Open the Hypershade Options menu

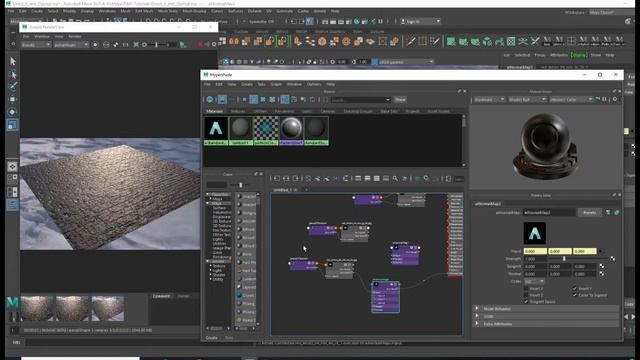314,84
